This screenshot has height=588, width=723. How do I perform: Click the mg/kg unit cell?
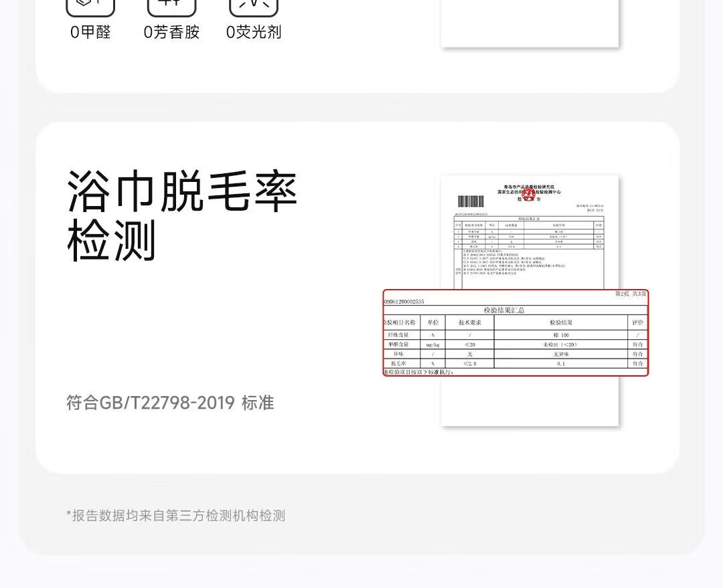[433, 345]
